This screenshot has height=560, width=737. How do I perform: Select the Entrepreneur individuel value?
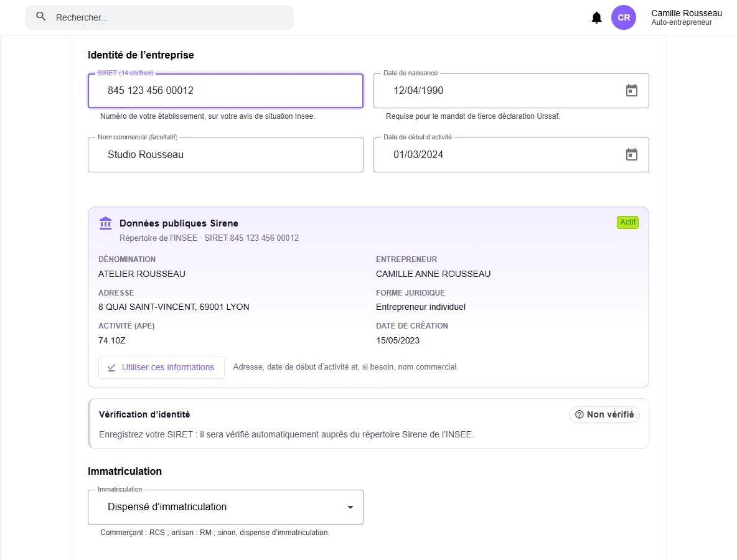421,307
